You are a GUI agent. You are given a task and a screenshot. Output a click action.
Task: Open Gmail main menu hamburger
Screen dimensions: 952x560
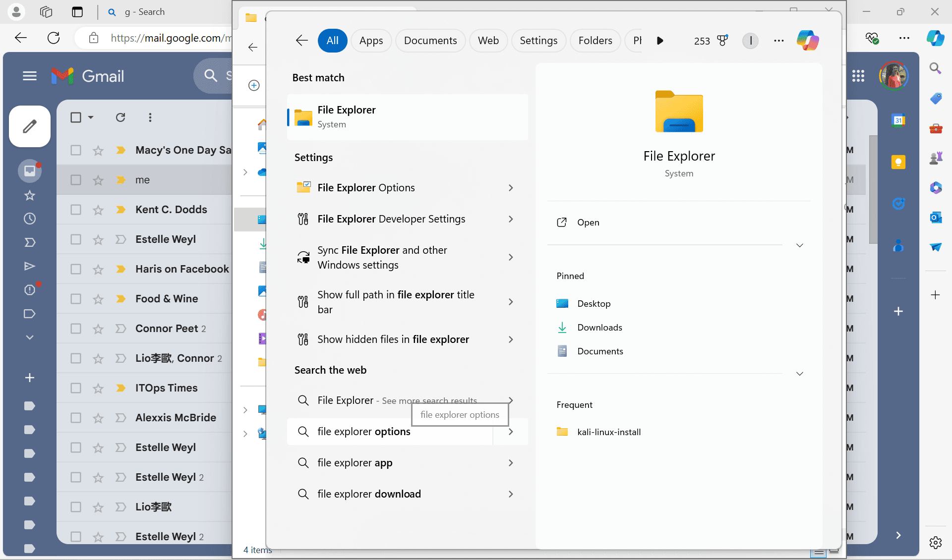pyautogui.click(x=30, y=76)
